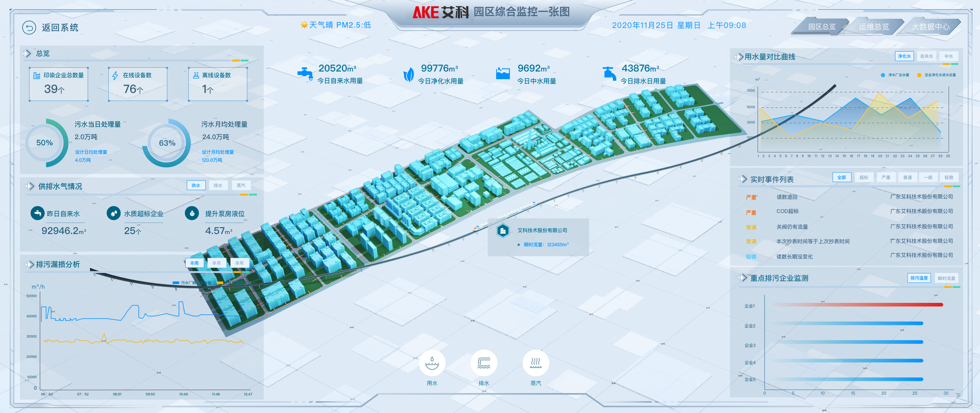Screen dimensions: 980x413
Task: Filter event list by 严重 severity
Action: pos(885,177)
